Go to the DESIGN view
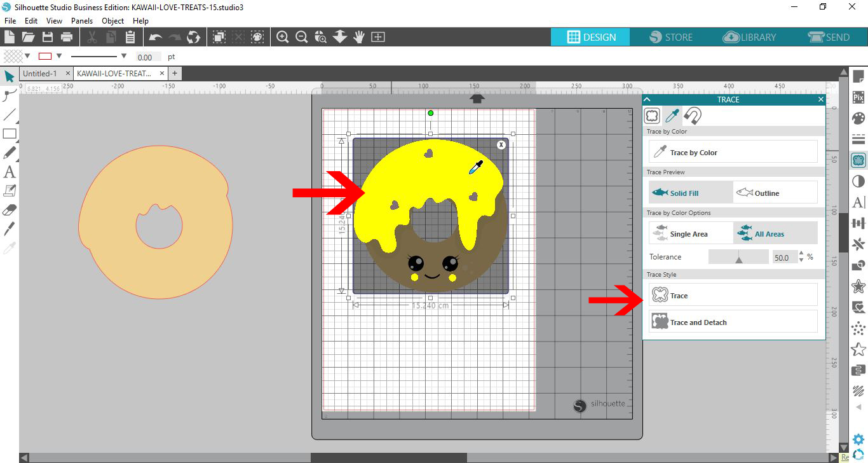Screen dimensions: 868x463 point(590,37)
